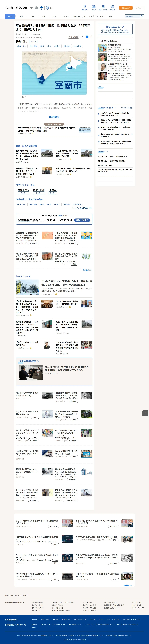Open ranking item 4 定山渓温泉でクマ1頭目撃
The image size is (149, 644).
116,135
